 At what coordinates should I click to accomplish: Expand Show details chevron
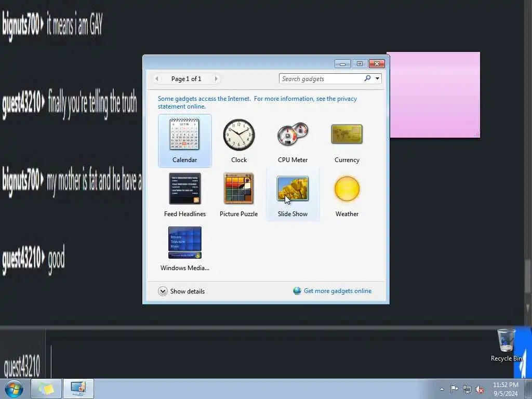point(163,291)
